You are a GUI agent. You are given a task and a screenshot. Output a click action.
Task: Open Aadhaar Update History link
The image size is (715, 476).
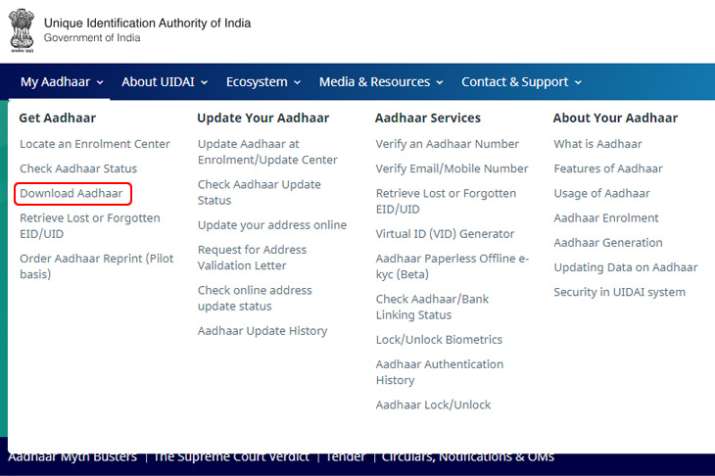coord(263,331)
